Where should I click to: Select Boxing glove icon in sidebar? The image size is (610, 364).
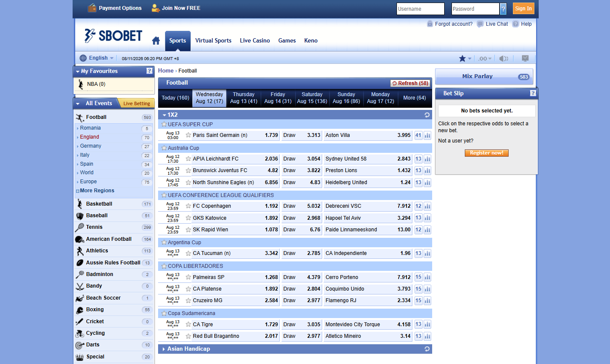coord(80,310)
